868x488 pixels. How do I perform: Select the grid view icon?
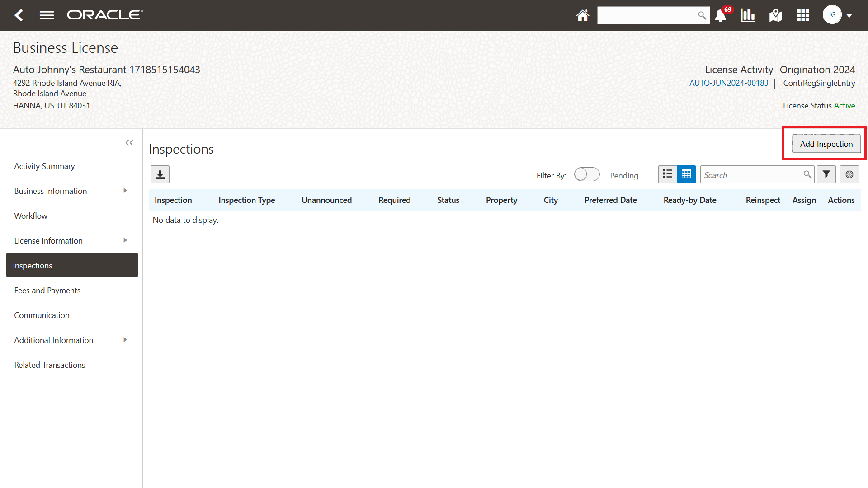pyautogui.click(x=685, y=174)
